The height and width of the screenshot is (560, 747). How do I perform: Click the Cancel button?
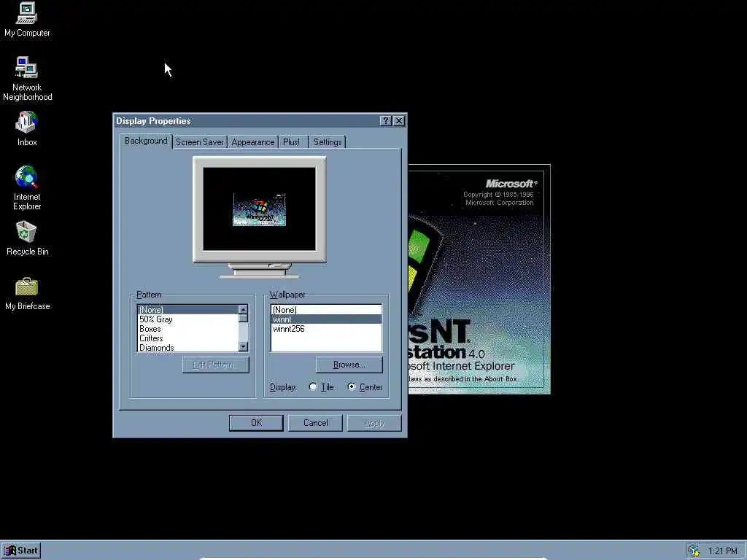[316, 423]
